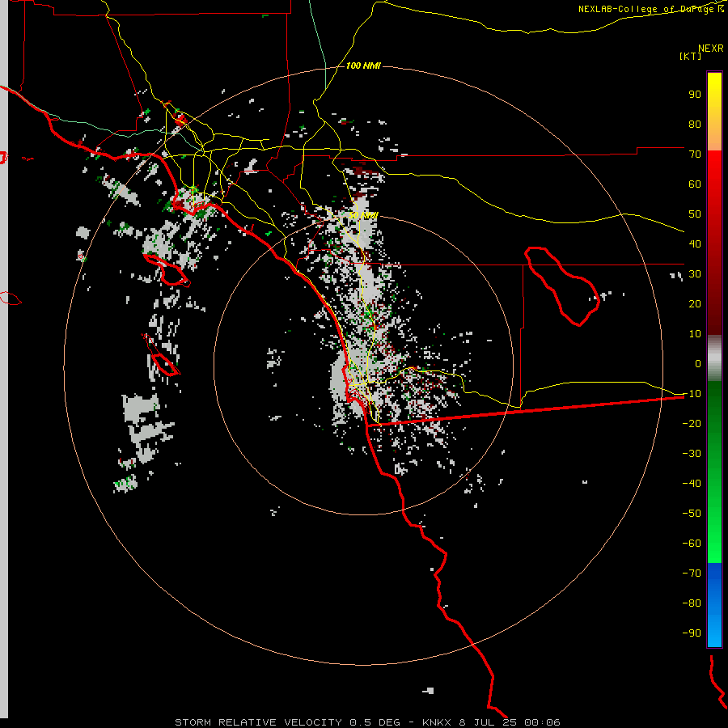Viewport: 728px width, 728px height.
Task: Click the 30 value on the velocity scale
Action: click(695, 274)
